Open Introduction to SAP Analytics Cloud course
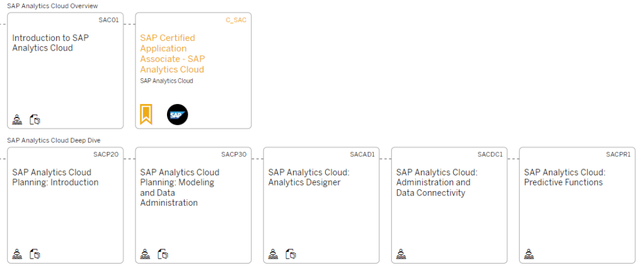Screen dimensions: 644x270 [x=50, y=43]
